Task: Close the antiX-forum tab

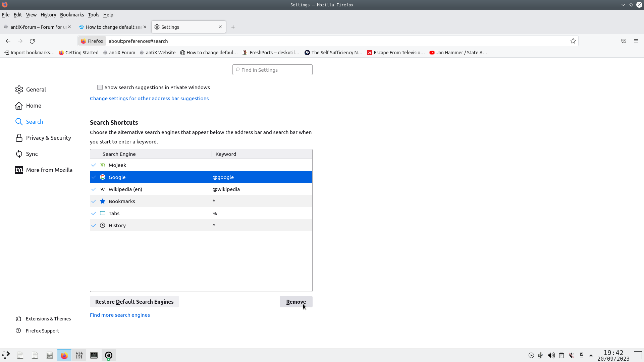Action: tap(69, 27)
